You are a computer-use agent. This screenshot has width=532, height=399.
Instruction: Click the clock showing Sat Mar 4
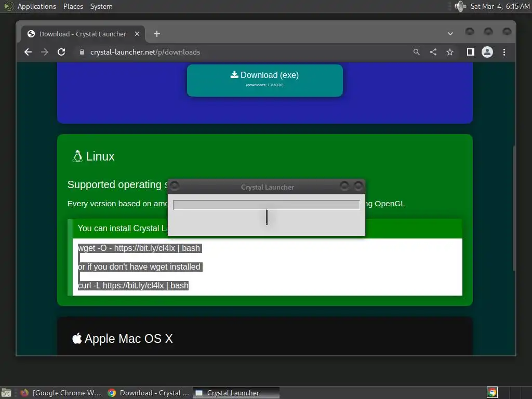pos(500,6)
